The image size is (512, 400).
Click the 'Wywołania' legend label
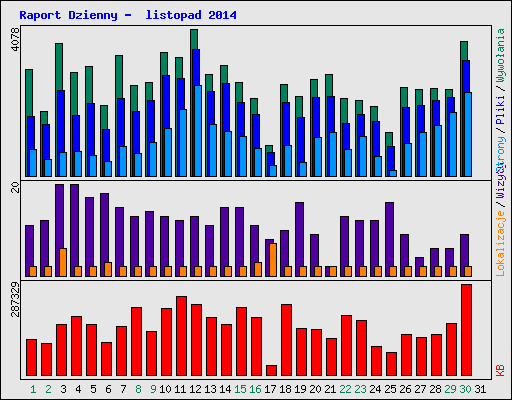click(x=500, y=55)
